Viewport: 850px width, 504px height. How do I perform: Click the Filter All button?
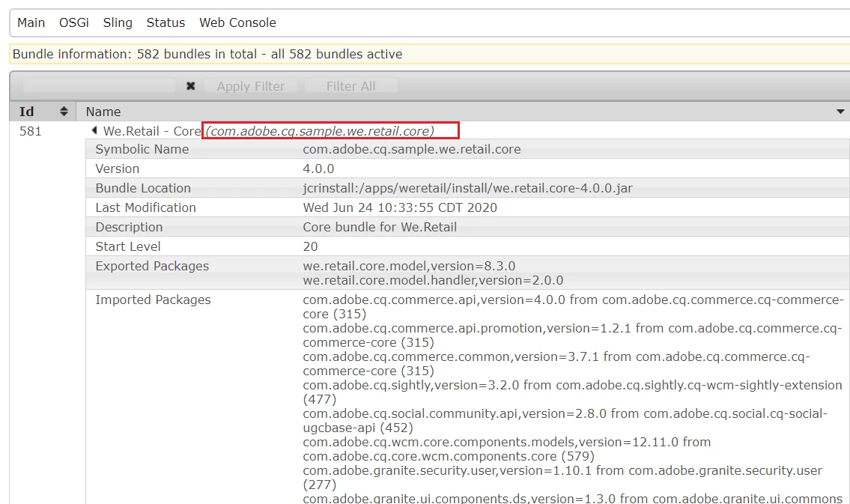350,85
